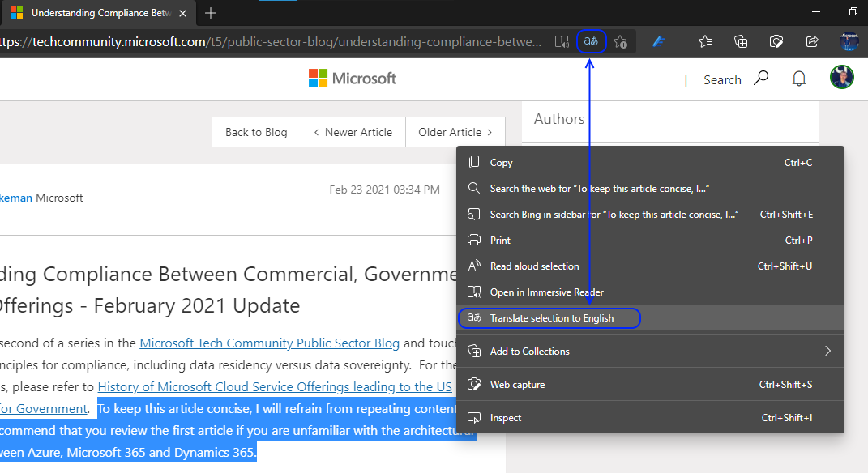The height and width of the screenshot is (473, 868).
Task: Open browser profile avatar in toolbar
Action: 849,41
